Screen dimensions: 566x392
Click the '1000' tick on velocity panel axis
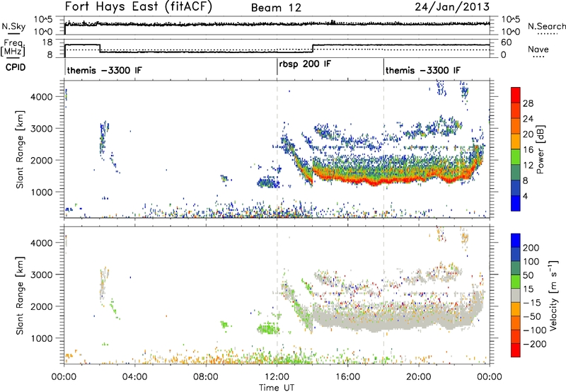tap(41, 338)
